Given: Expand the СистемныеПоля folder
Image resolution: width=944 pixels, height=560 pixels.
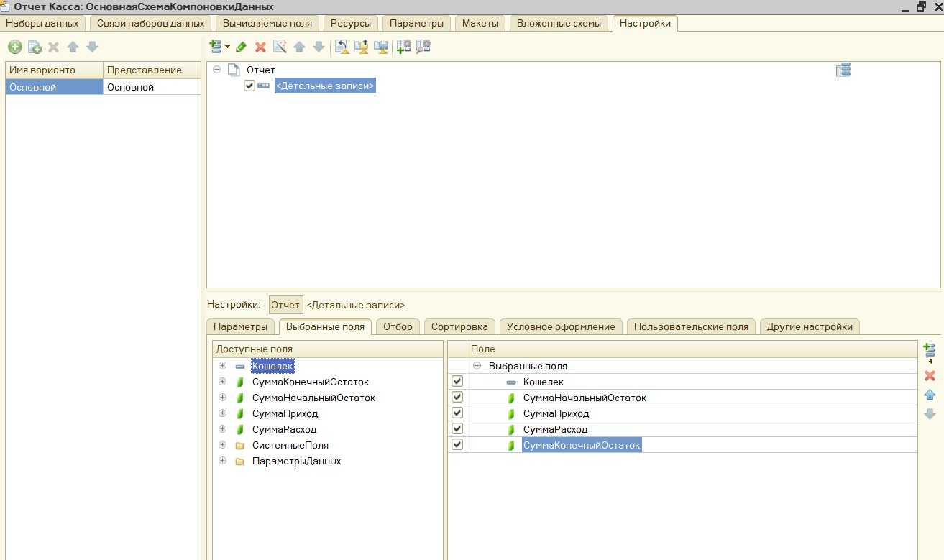Looking at the screenshot, I should pyautogui.click(x=222, y=445).
